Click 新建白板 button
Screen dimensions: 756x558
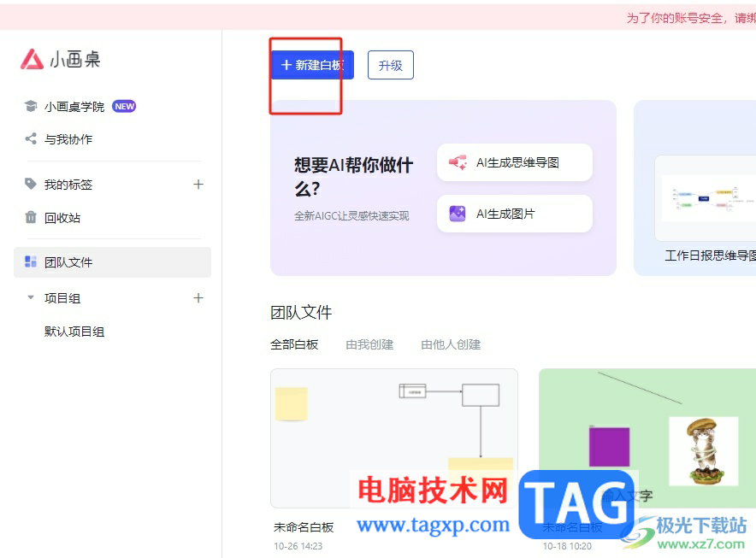coord(312,65)
